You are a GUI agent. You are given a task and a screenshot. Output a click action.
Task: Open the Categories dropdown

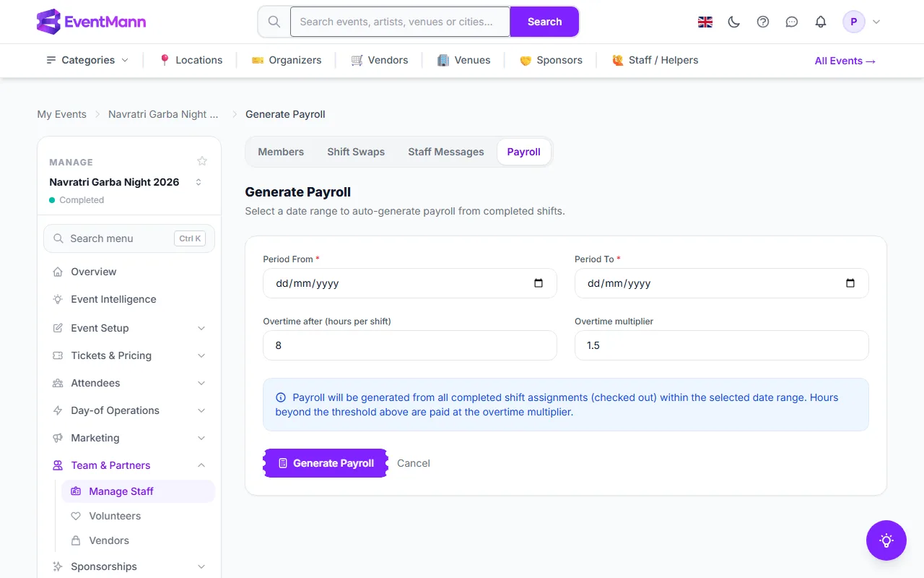point(87,60)
